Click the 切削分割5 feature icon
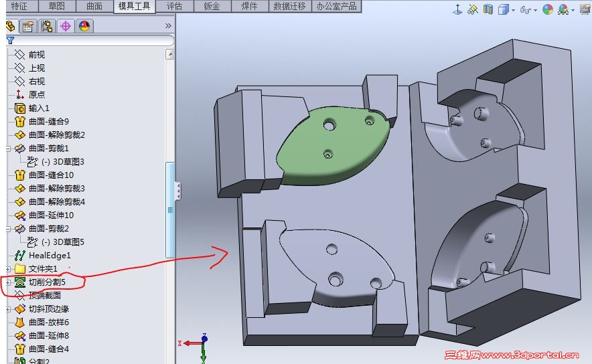The image size is (592, 364). pos(19,282)
